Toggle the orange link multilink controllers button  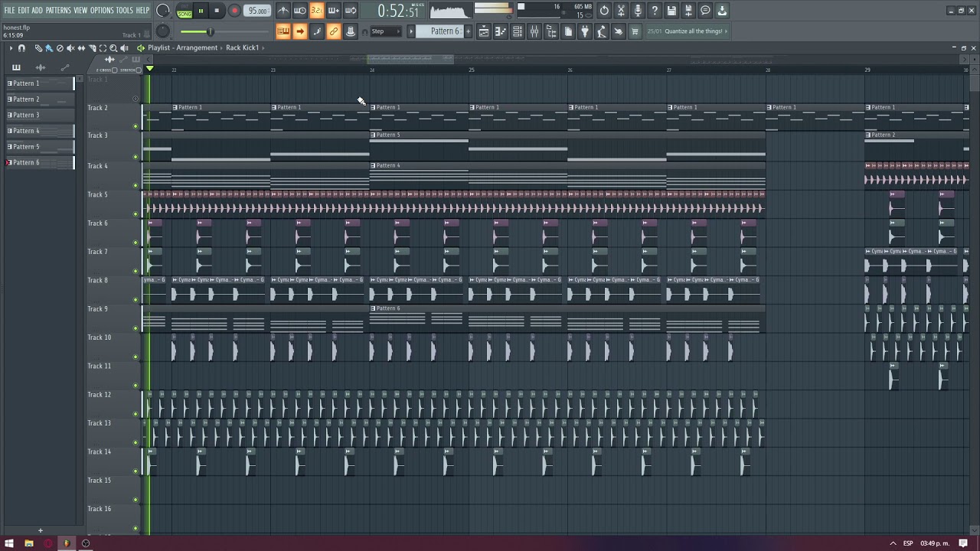coord(334,31)
